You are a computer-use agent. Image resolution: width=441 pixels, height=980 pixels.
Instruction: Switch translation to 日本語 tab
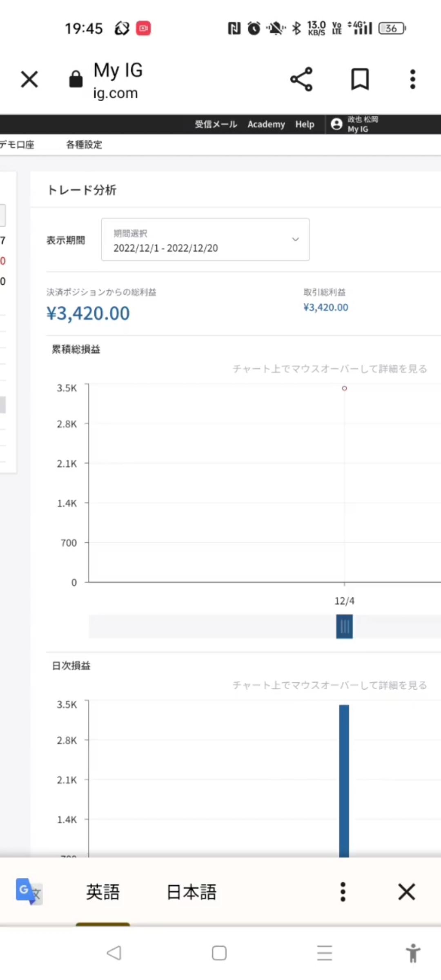(x=192, y=892)
